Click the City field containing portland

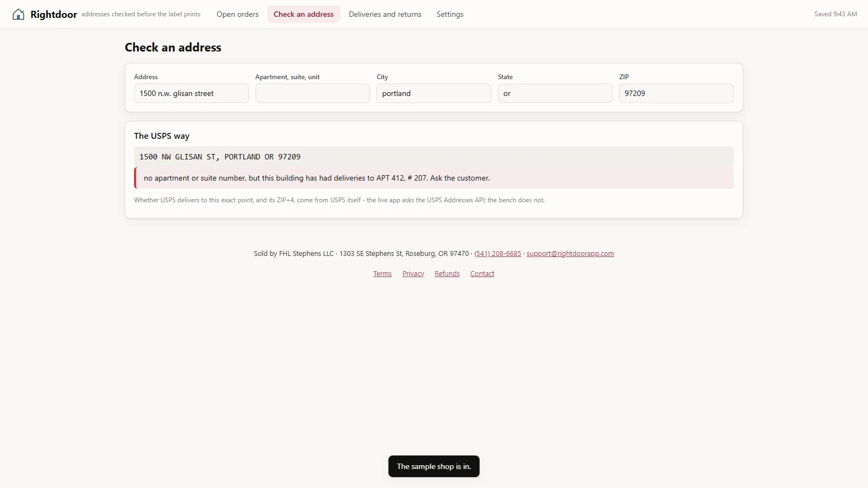(434, 93)
